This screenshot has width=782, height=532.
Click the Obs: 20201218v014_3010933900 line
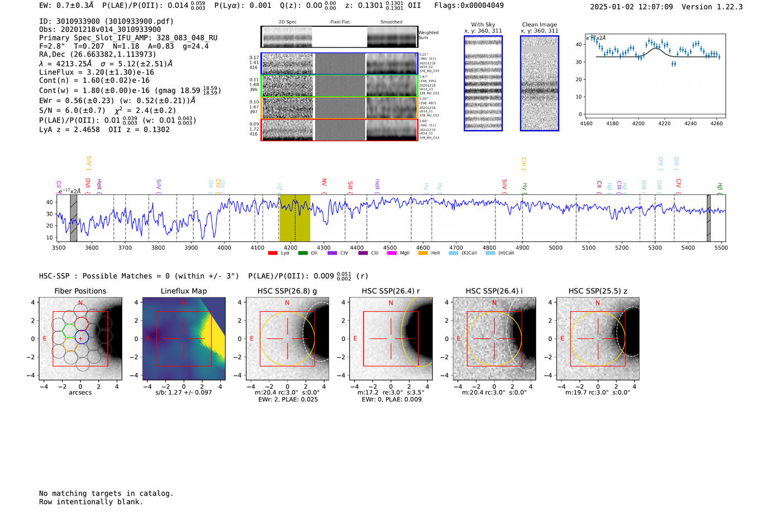(100, 30)
